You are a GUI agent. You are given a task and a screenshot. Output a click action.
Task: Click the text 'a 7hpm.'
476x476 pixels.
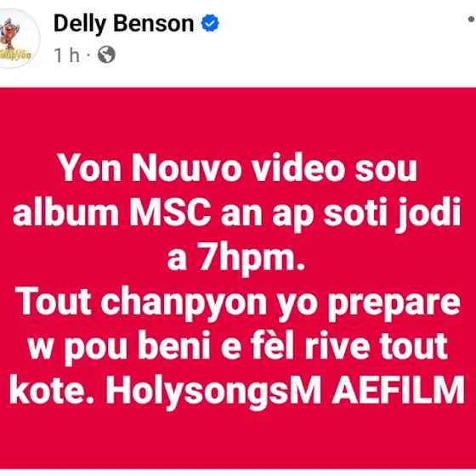[x=236, y=258]
